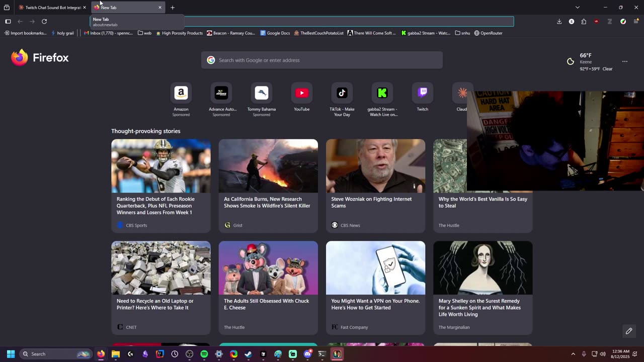Image resolution: width=644 pixels, height=362 pixels.
Task: Open Spotify from the Windows taskbar
Action: [204, 354]
